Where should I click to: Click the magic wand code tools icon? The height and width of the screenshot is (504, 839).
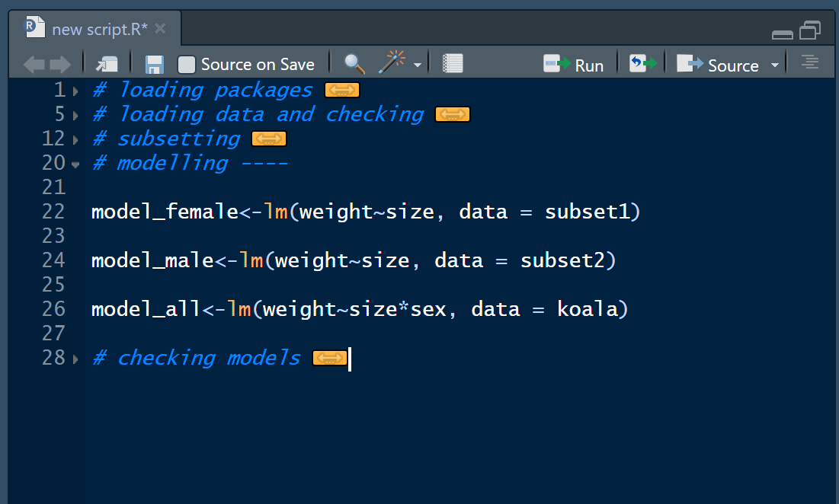pos(392,63)
